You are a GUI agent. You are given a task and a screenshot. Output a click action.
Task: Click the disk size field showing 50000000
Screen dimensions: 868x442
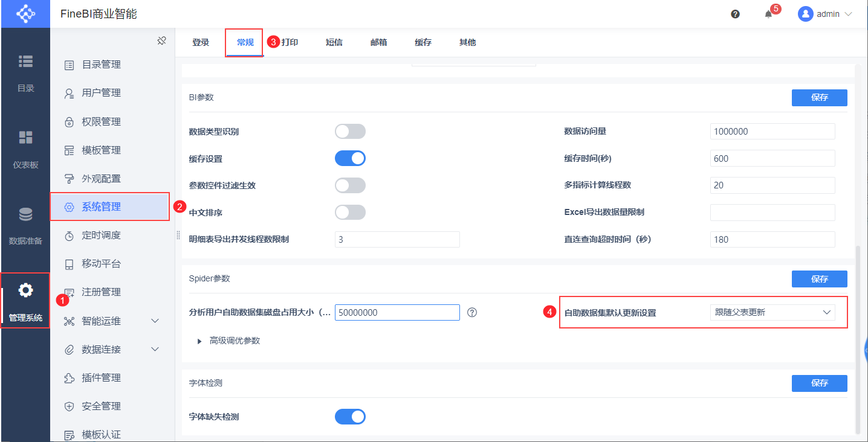click(x=397, y=312)
